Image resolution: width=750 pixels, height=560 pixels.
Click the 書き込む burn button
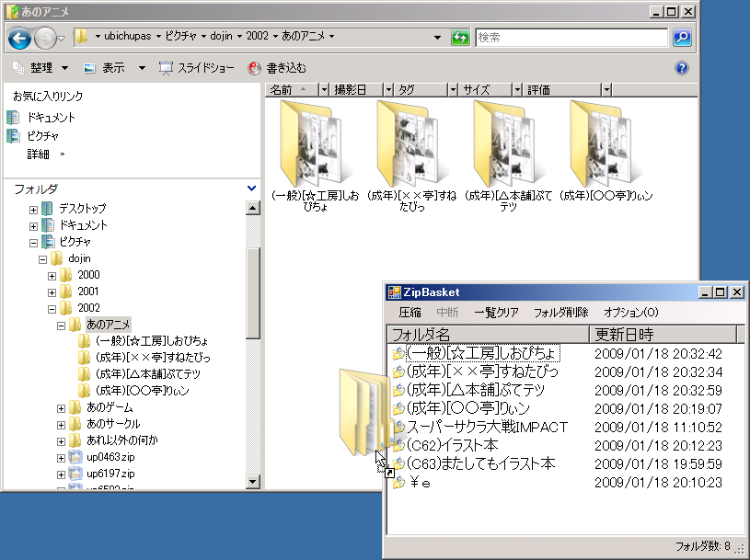click(277, 68)
